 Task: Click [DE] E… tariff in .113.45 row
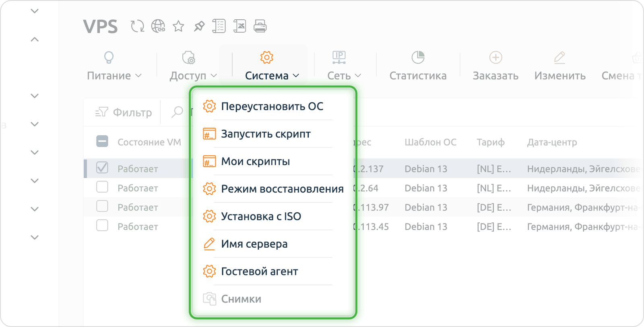pyautogui.click(x=494, y=227)
